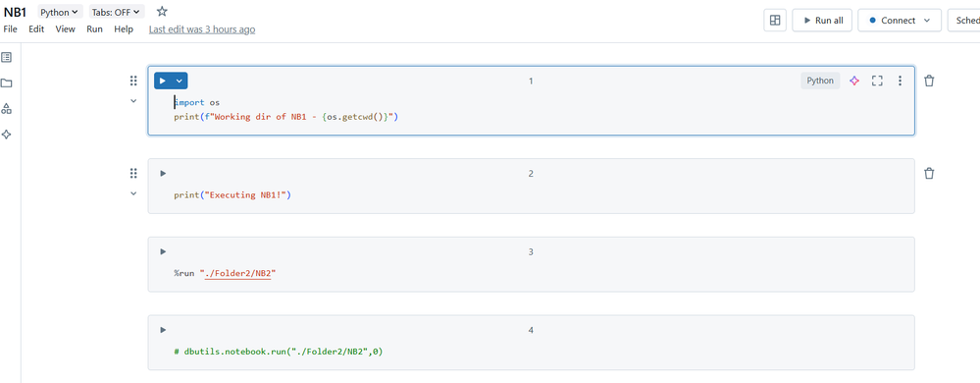The image size is (980, 383).
Task: Open the Python language dropdown in header
Action: point(60,12)
